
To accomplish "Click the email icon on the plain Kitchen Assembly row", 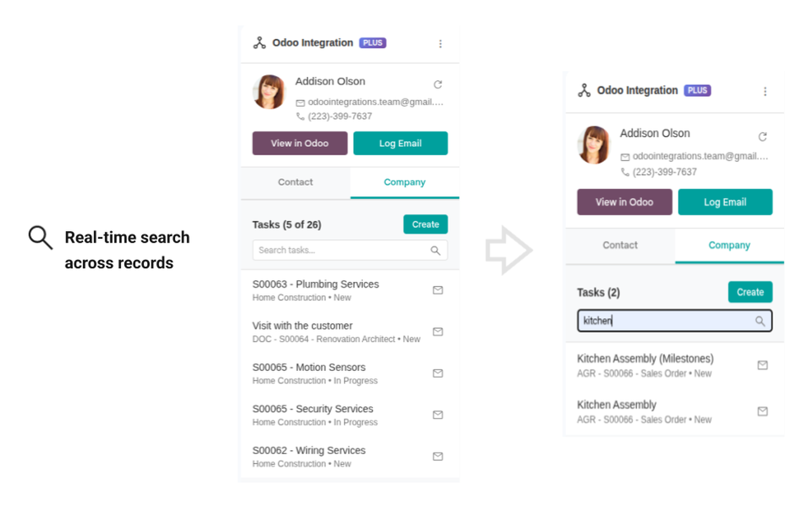I will tap(763, 411).
